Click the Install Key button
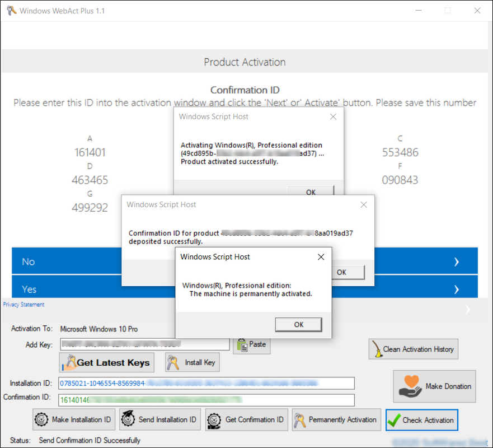This screenshot has height=448, width=493. click(192, 362)
